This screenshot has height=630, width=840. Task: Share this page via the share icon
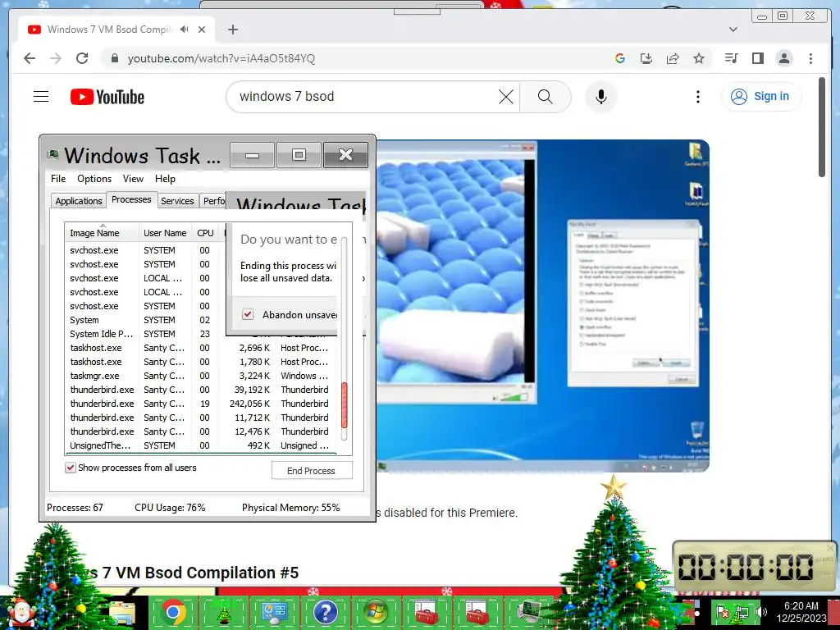(673, 58)
